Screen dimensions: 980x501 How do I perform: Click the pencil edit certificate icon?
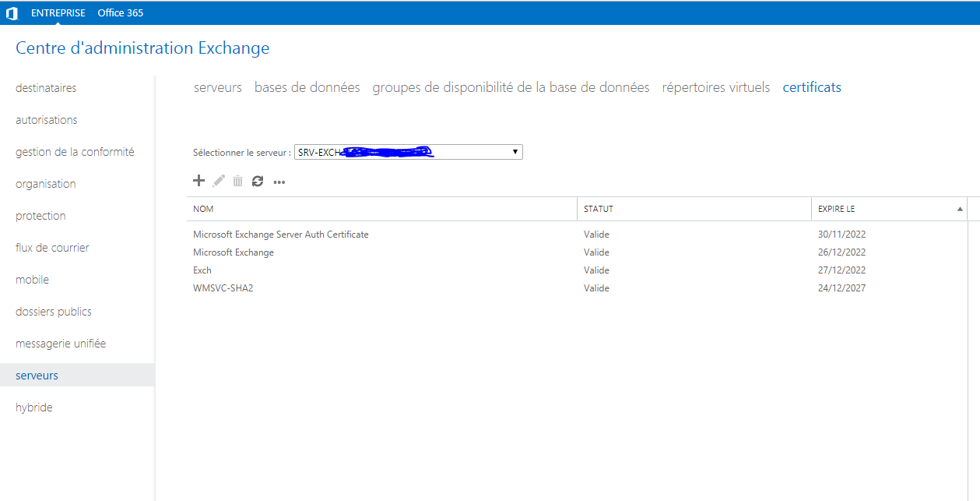(x=219, y=181)
